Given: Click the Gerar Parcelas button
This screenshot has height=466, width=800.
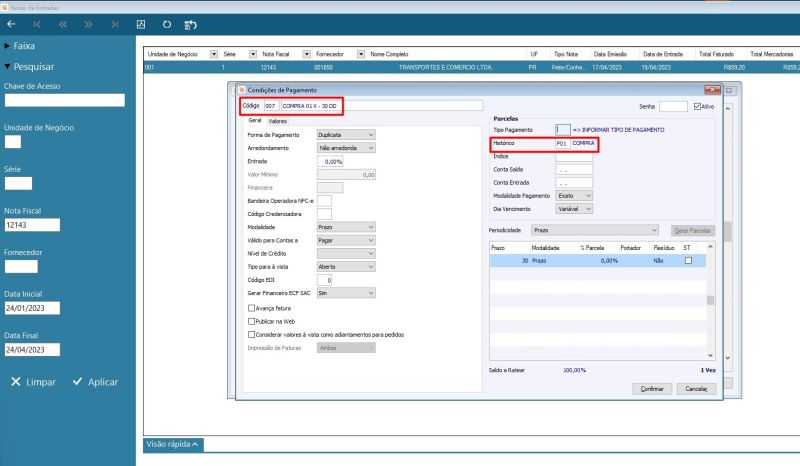Looking at the screenshot, I should pos(693,231).
